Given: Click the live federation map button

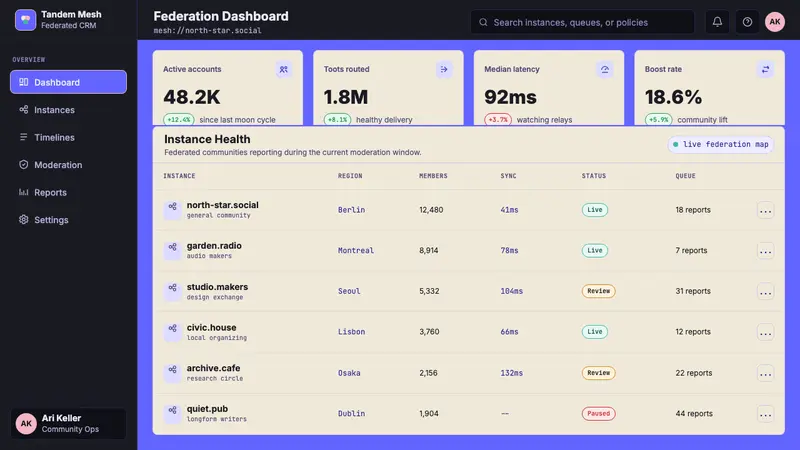Looking at the screenshot, I should click(720, 144).
